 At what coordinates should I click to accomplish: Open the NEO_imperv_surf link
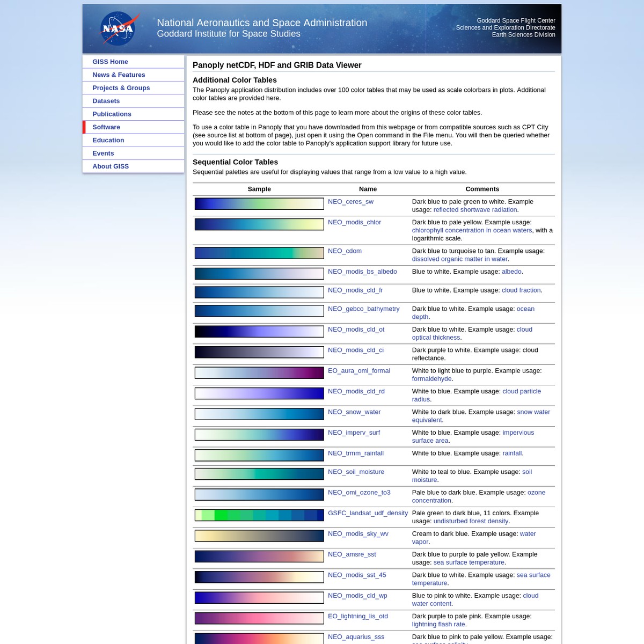point(354,433)
